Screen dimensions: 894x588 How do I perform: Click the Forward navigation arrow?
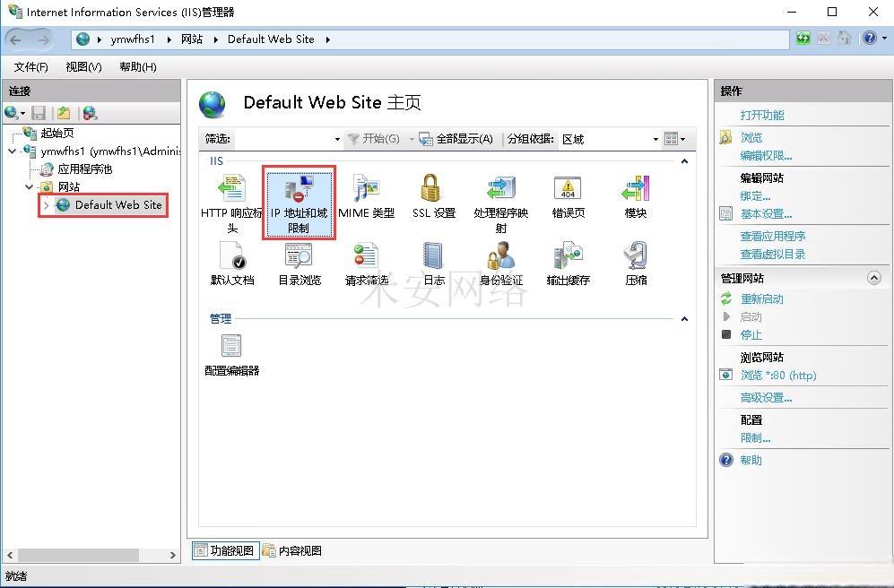[43, 39]
